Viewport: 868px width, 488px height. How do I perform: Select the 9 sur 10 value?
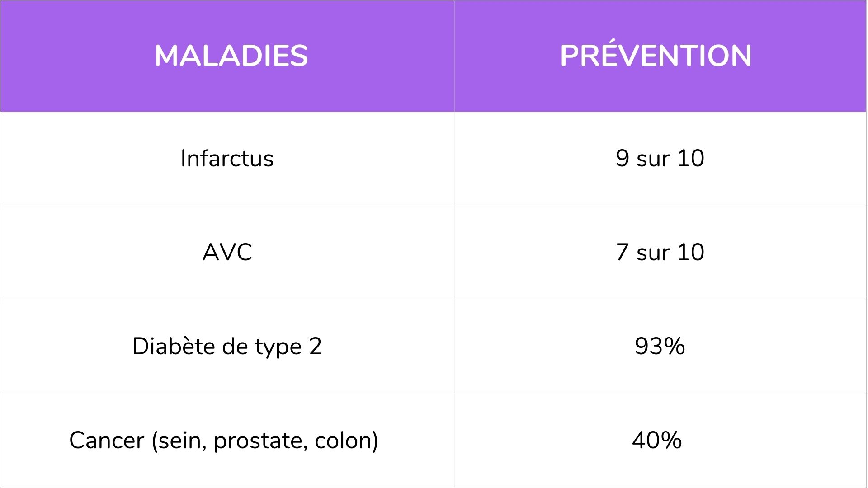click(660, 158)
